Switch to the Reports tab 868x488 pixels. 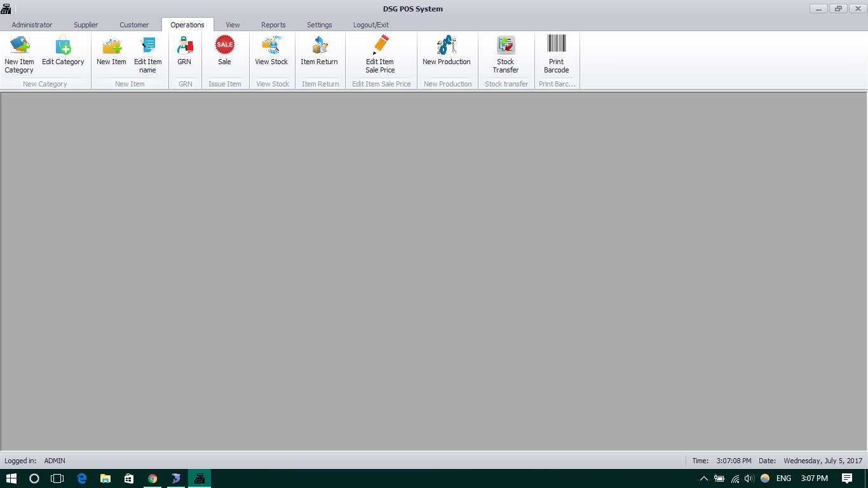(x=273, y=25)
